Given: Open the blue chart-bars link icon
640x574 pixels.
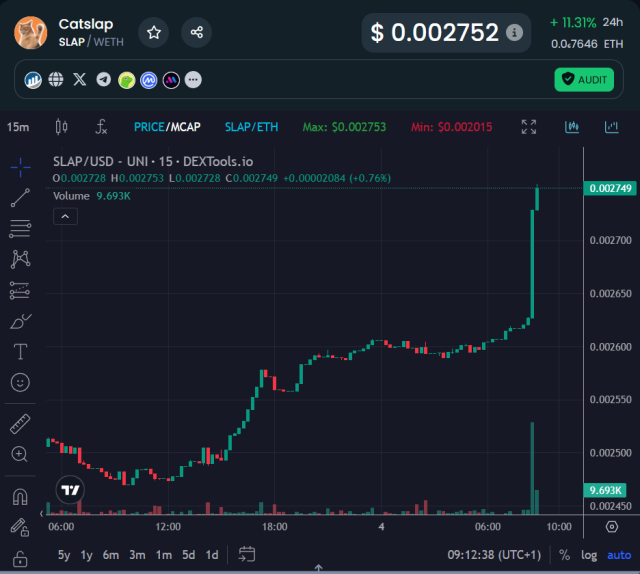Looking at the screenshot, I should tap(33, 80).
